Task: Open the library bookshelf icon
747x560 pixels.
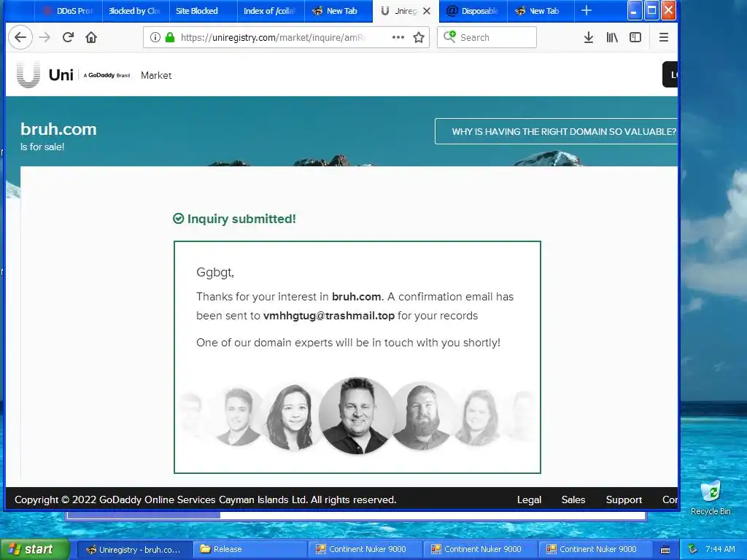Action: pos(612,37)
